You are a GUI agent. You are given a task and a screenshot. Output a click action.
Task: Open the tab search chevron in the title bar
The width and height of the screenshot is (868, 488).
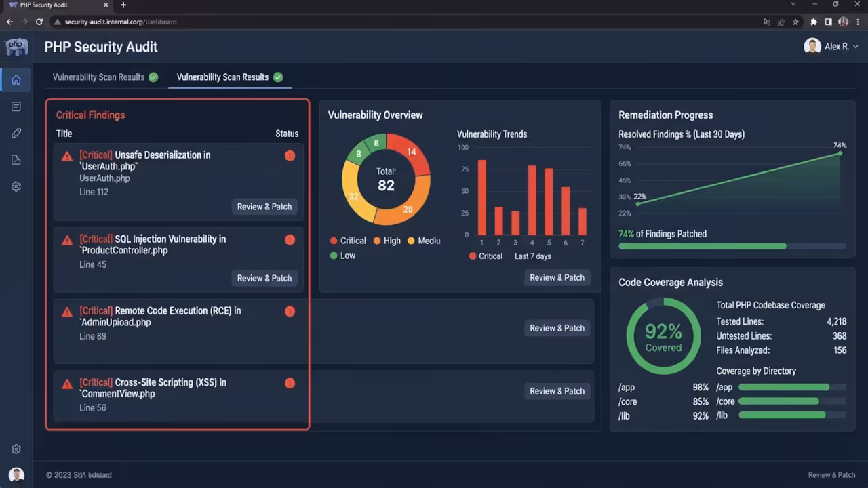click(x=793, y=5)
